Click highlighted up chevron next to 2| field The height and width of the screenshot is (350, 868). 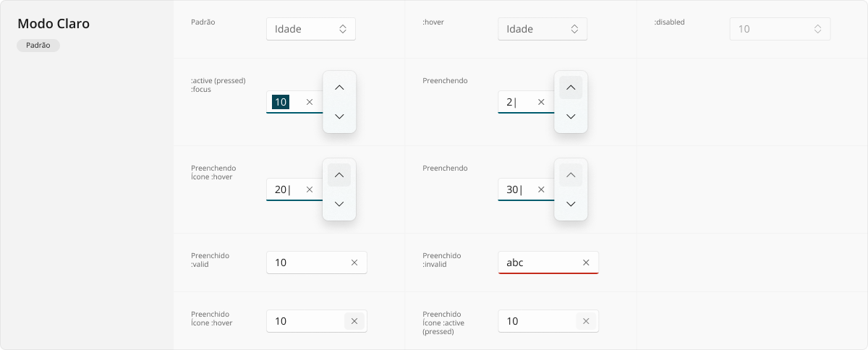pyautogui.click(x=571, y=87)
